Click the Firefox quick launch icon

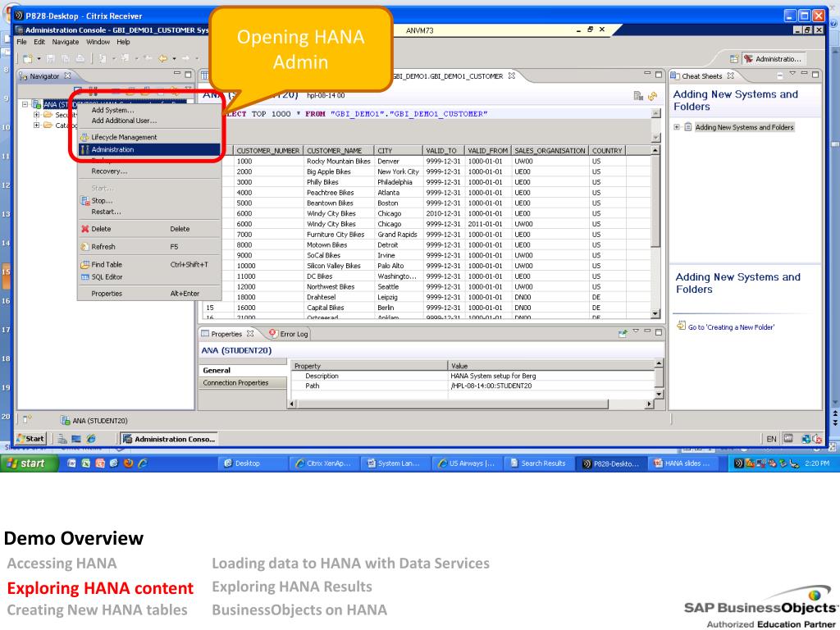[128, 463]
